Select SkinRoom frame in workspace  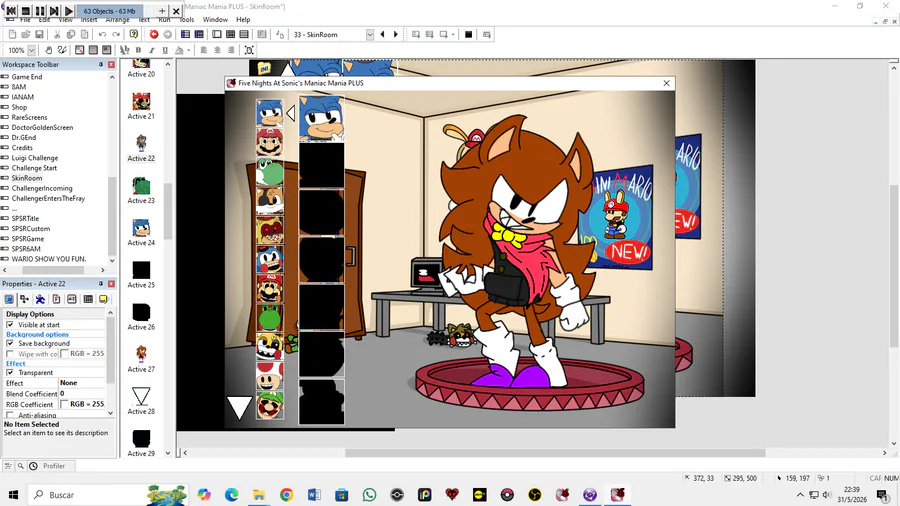pyautogui.click(x=26, y=178)
